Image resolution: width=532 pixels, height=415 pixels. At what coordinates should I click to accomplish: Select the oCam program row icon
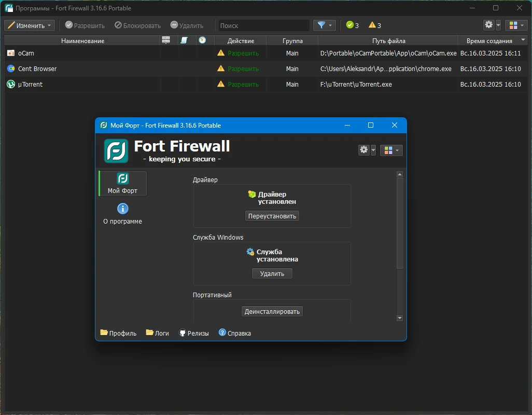[x=11, y=53]
